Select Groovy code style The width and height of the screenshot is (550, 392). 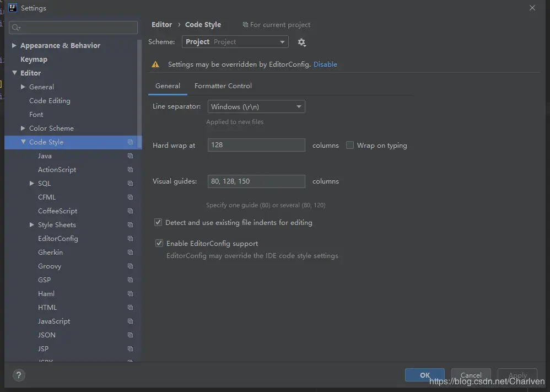(50, 266)
